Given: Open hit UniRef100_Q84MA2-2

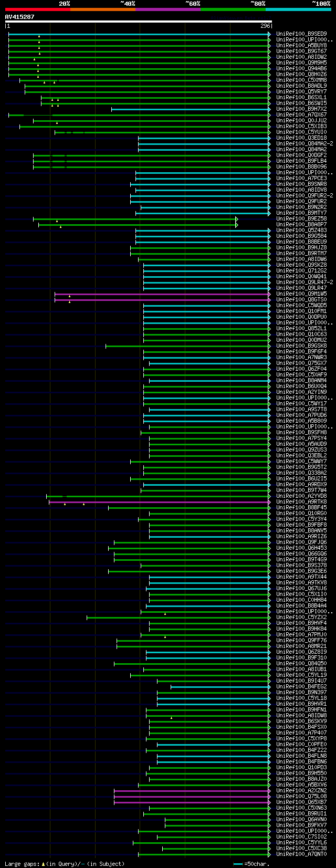Looking at the screenshot, I should coord(304,144).
